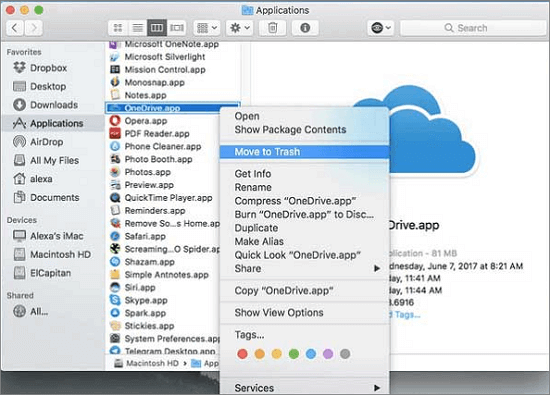The image size is (550, 395).
Task: Select Cover Flow view button
Action: [177, 28]
